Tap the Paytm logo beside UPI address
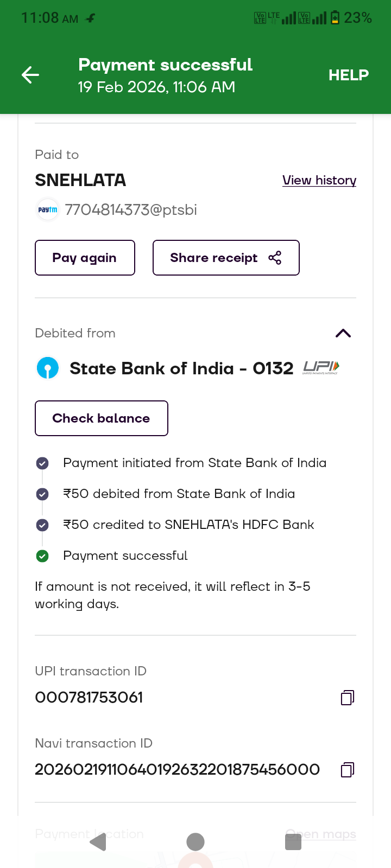 [48, 210]
